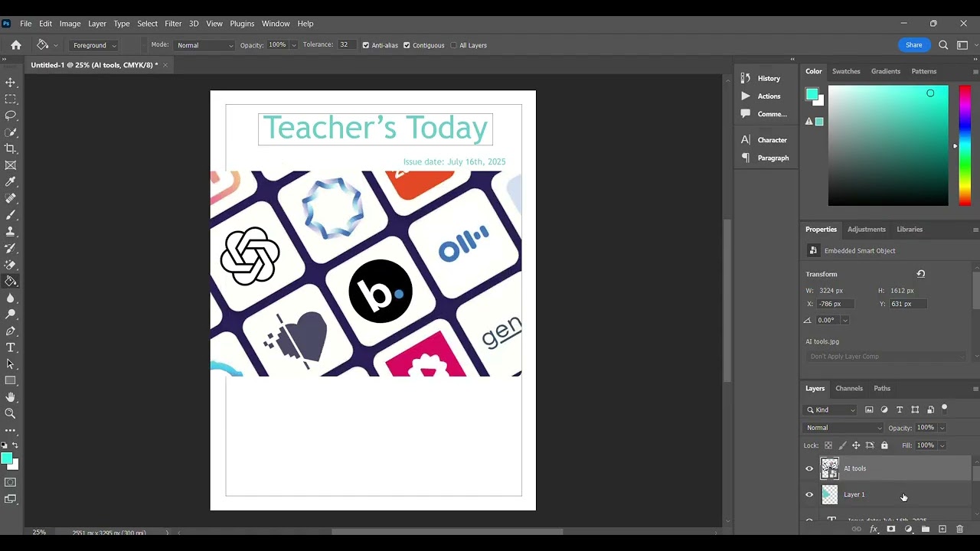Filter layers by pixel layers icon
This screenshot has height=551, width=980.
pos(869,410)
